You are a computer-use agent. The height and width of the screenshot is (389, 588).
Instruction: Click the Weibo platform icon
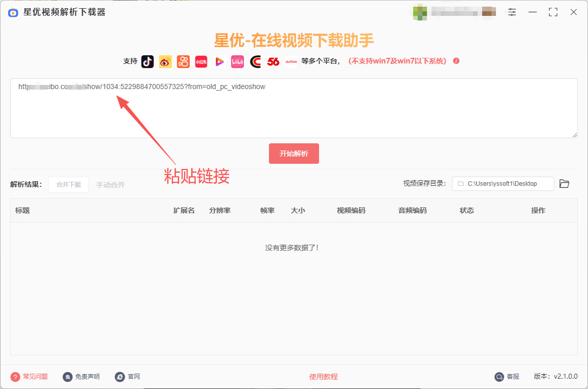165,61
